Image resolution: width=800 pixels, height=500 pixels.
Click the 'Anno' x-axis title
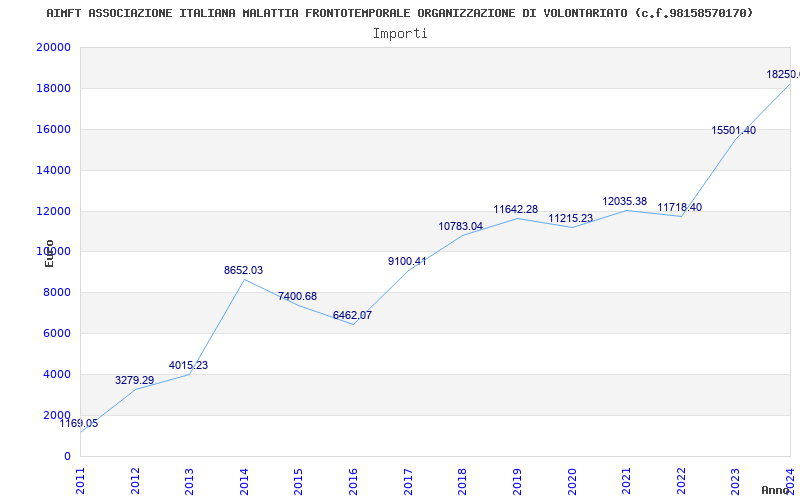click(774, 491)
